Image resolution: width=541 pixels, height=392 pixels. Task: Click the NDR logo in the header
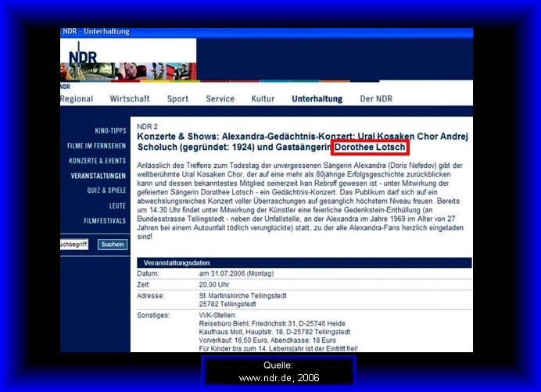click(83, 57)
